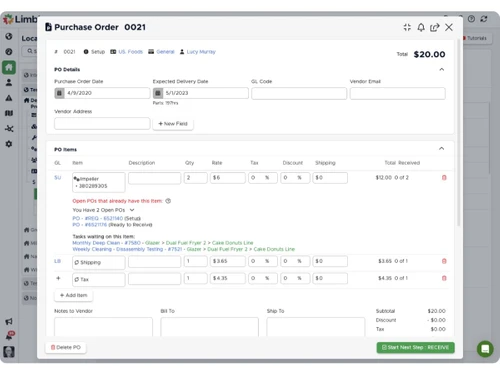Viewport: 500px width, 375px height.
Task: Open the network nodes icon in sidebar
Action: coord(9,129)
